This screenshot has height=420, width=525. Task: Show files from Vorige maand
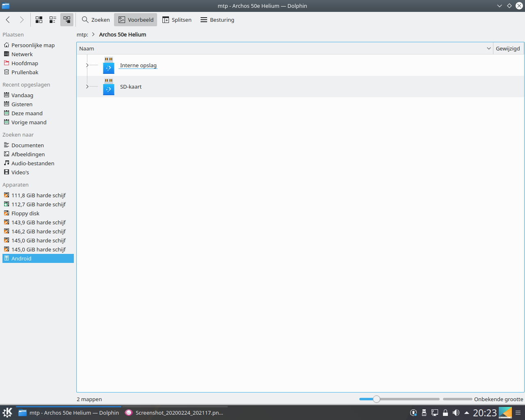(38, 122)
